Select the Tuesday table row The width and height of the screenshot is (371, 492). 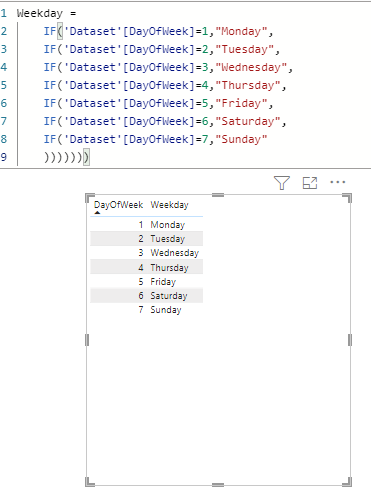146,239
